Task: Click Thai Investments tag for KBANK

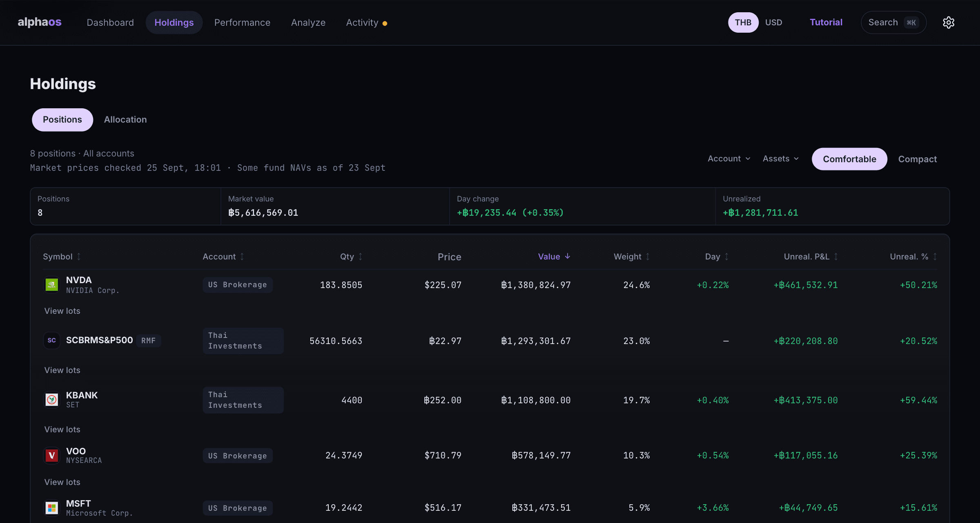Action: pos(243,400)
